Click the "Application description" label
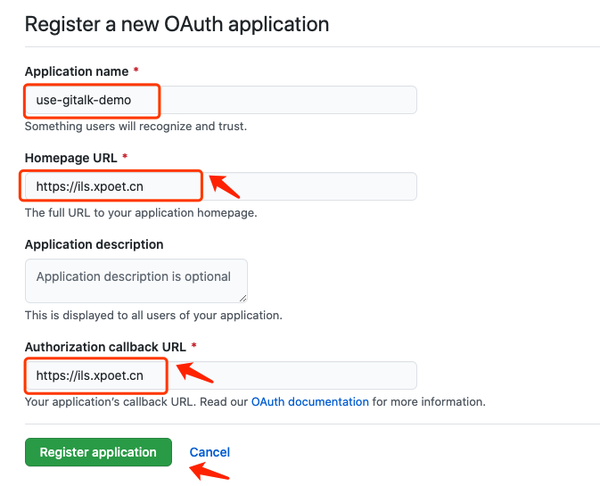This screenshot has height=486, width=600. [94, 244]
